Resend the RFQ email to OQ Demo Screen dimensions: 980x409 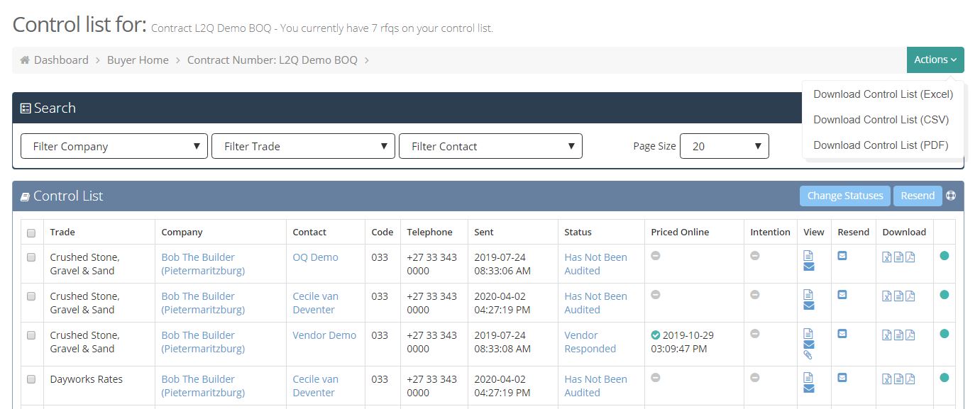[842, 256]
